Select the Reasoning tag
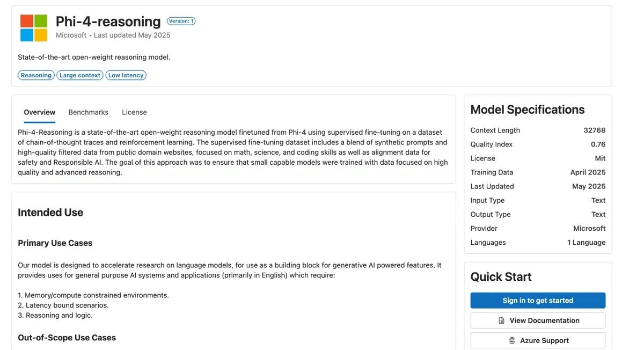644x350 pixels. click(x=36, y=75)
